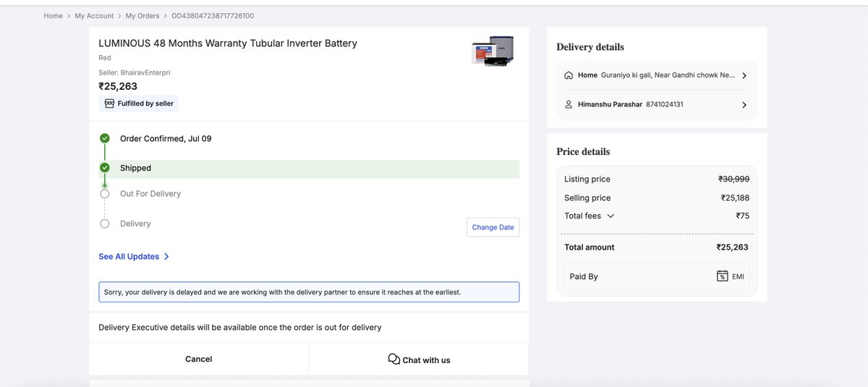Select Delivery Executive details message

[240, 328]
